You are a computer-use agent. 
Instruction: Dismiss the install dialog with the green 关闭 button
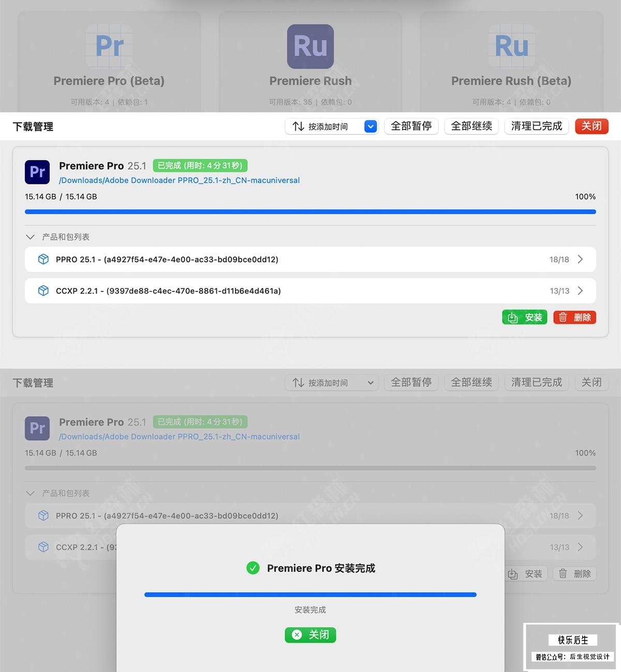[310, 635]
